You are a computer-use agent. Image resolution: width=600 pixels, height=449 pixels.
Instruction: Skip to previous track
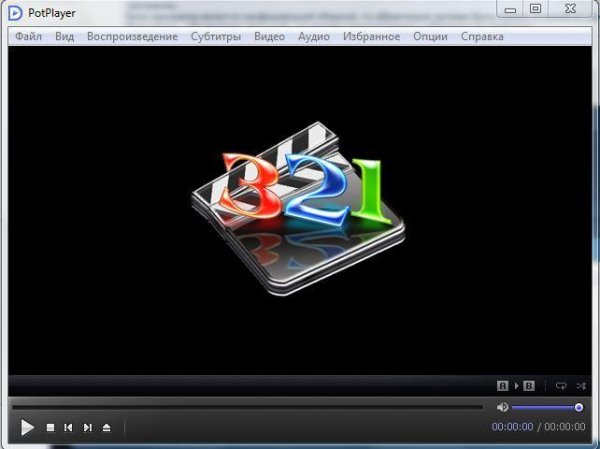pyautogui.click(x=68, y=428)
